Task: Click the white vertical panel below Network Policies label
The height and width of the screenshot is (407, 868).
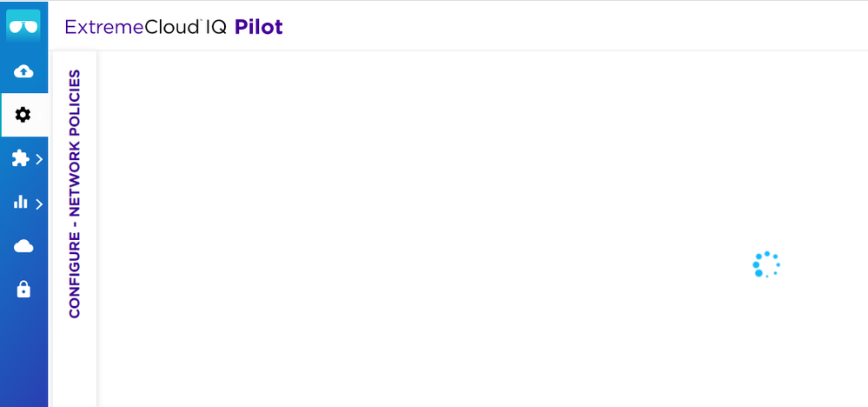Action: coord(75,365)
